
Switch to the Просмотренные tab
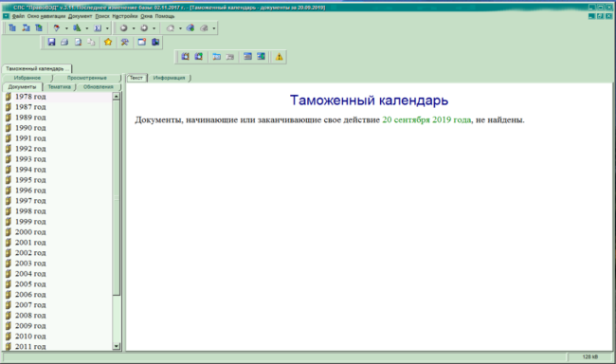point(87,78)
